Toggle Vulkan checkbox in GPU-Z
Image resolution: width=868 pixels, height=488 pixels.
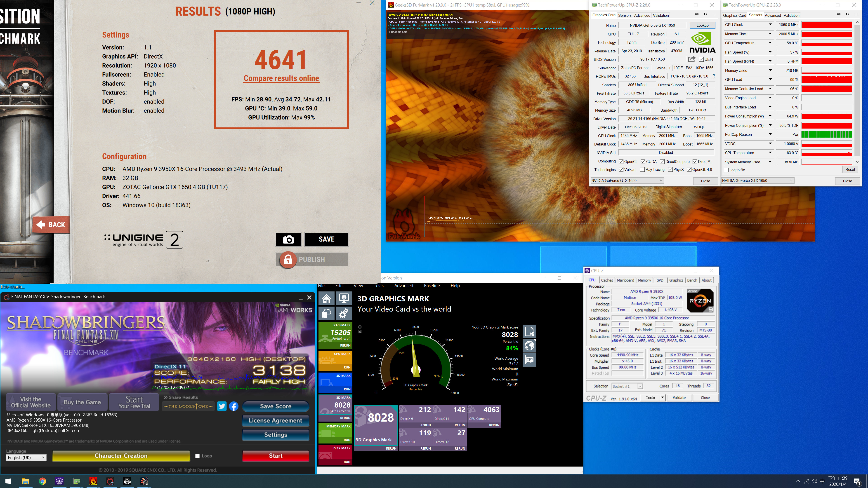[621, 170]
